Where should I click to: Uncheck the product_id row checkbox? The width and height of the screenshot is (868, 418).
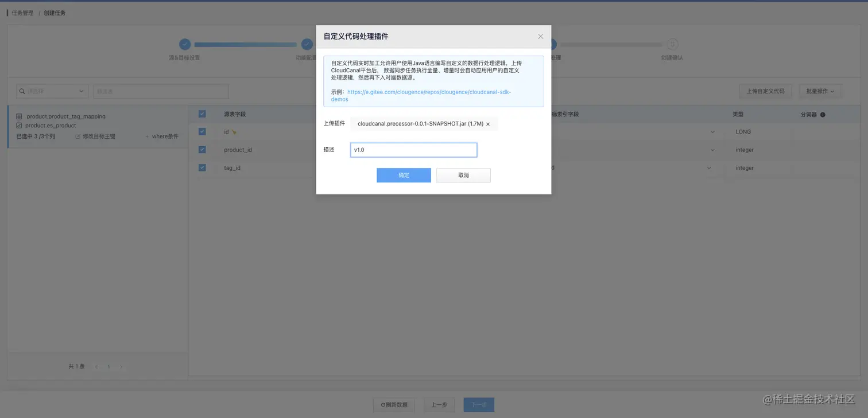click(202, 150)
